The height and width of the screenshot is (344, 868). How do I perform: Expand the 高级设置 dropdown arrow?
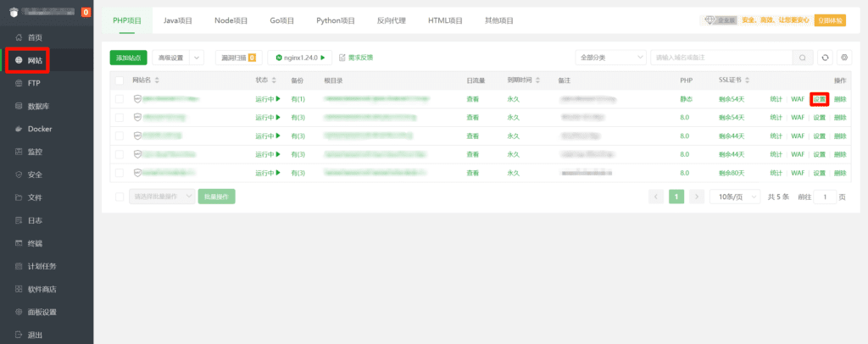click(x=197, y=58)
